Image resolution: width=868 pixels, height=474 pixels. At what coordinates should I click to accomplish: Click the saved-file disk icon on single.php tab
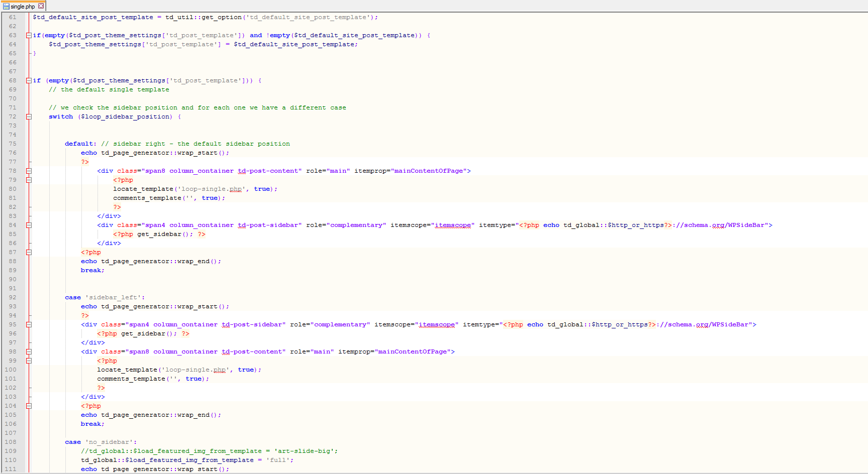click(x=7, y=6)
